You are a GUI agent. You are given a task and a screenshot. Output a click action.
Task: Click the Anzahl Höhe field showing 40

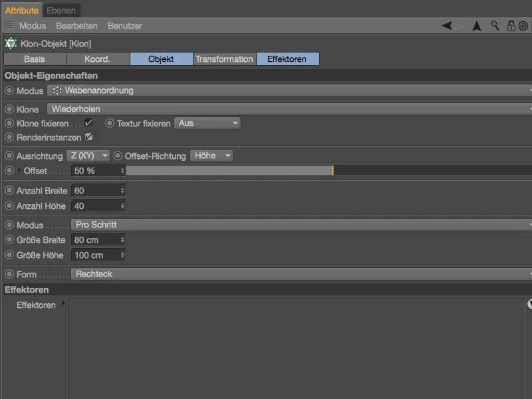(98, 206)
